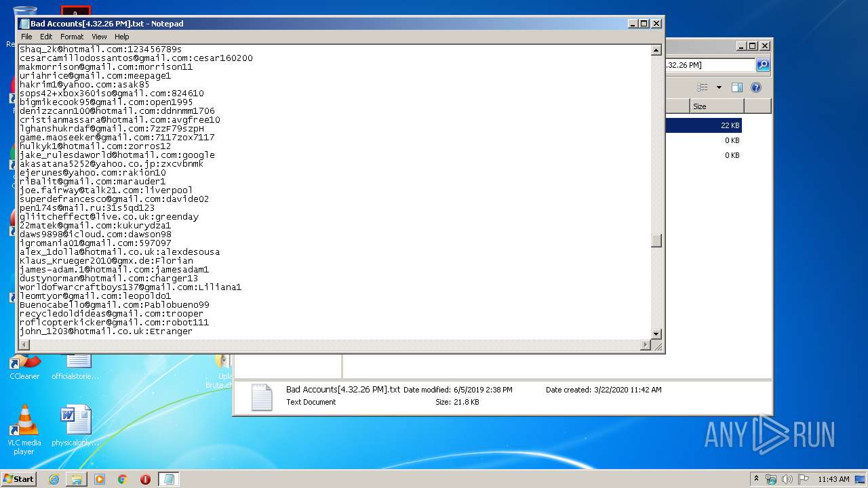Click the 11:43 AM system clock
Viewport: 868px width, 488px height.
833,479
